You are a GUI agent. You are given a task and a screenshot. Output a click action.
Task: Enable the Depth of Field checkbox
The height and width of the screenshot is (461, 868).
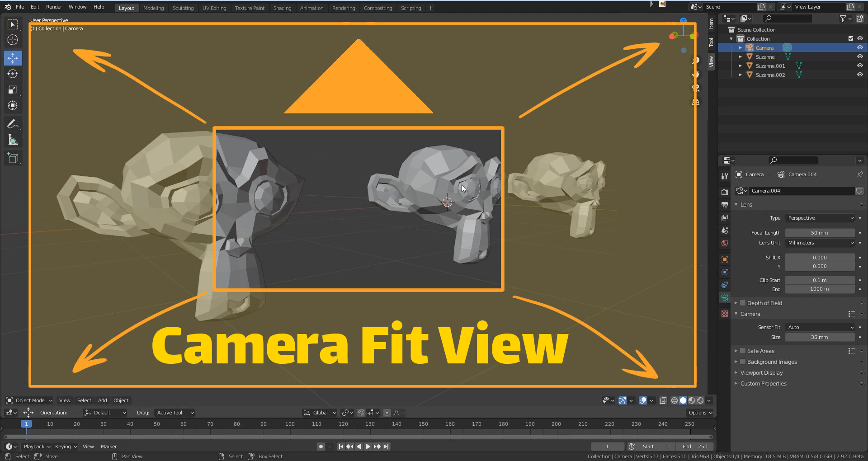point(743,303)
